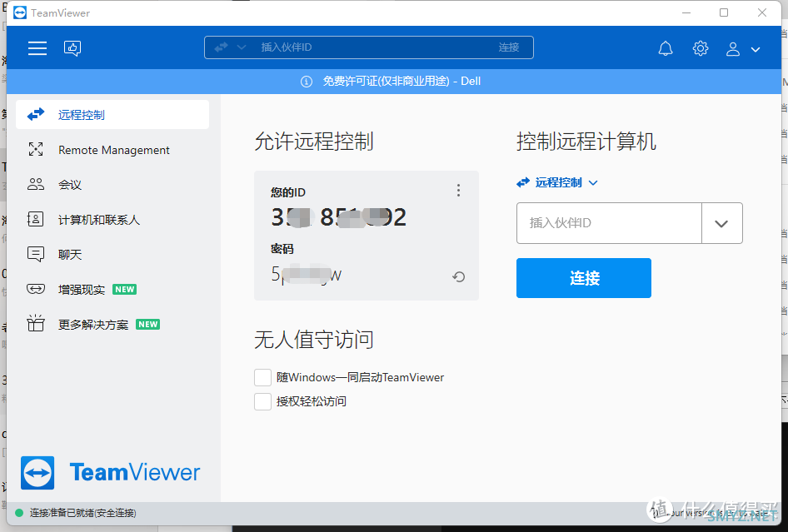The image size is (788, 532).
Task: Click the AR glasses icon
Action: [x=36, y=289]
